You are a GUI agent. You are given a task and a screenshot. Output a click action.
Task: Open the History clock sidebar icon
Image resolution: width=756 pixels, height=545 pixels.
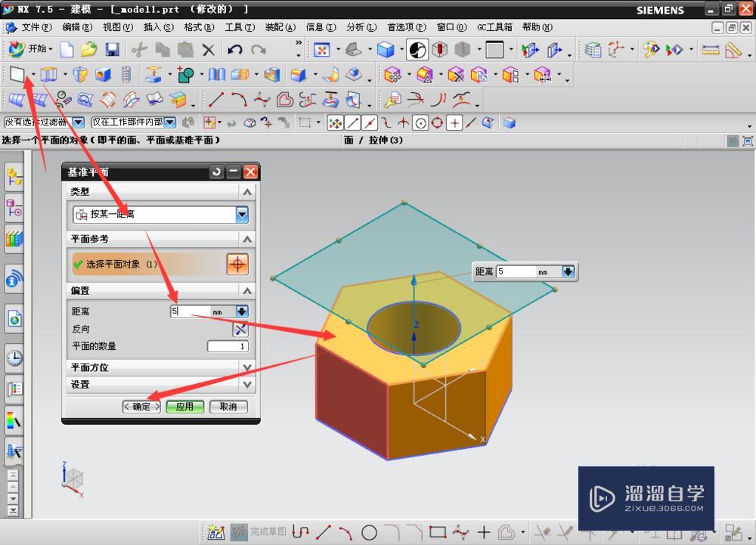point(14,358)
